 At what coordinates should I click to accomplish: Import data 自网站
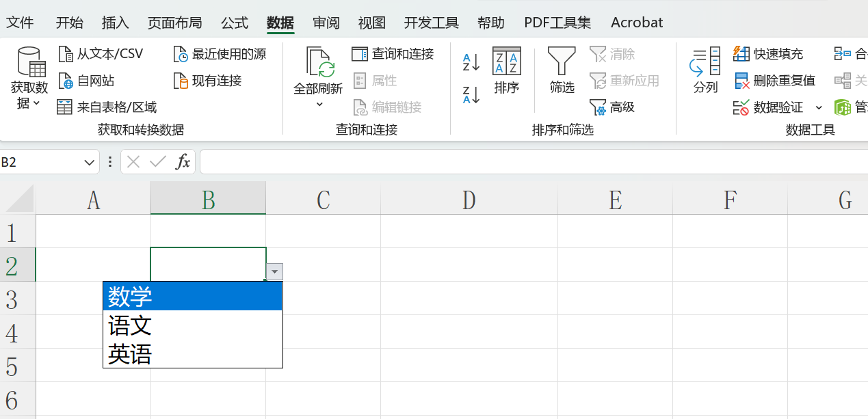(86, 81)
